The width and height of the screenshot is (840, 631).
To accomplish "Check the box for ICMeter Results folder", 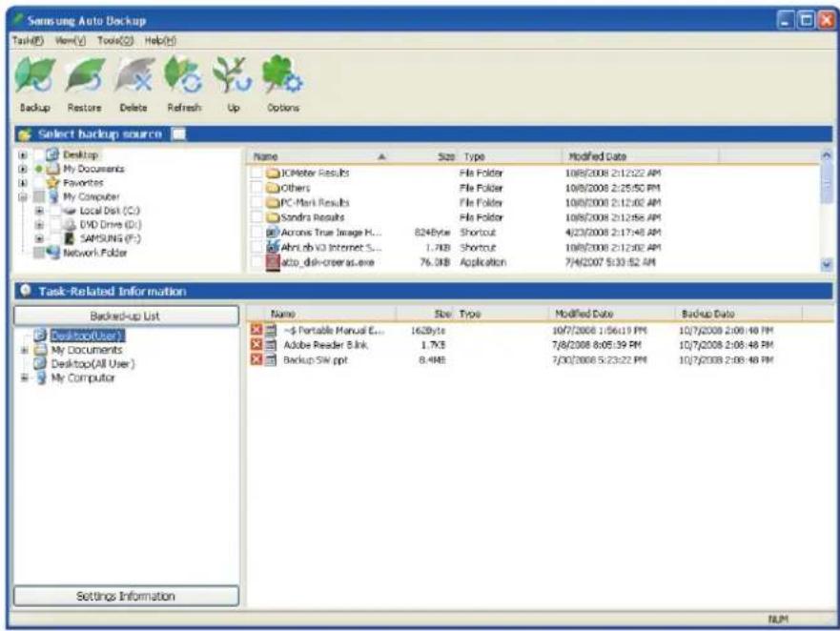I will pos(257,173).
